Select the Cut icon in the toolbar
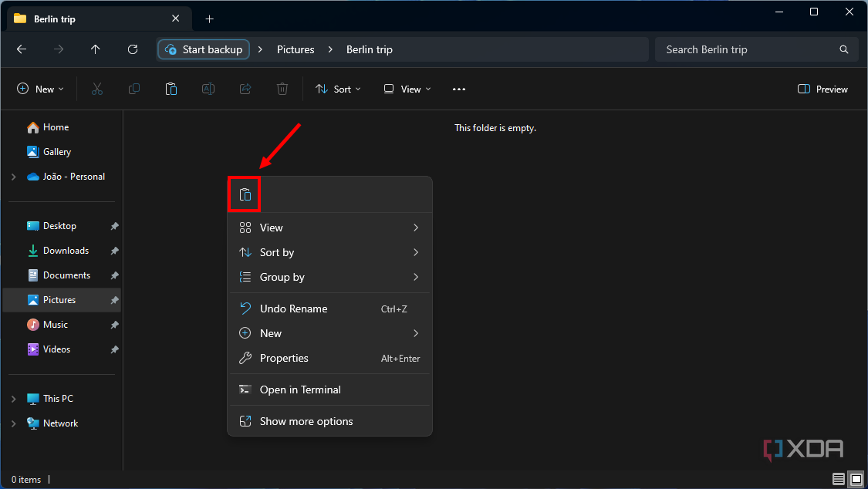This screenshot has width=868, height=489. pyautogui.click(x=97, y=89)
